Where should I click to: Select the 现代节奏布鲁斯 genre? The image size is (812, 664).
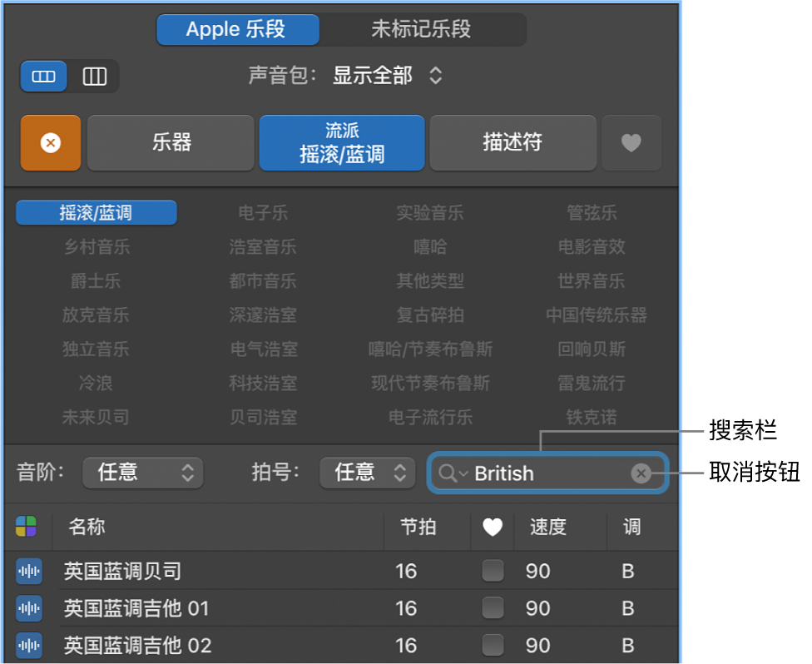pos(430,384)
